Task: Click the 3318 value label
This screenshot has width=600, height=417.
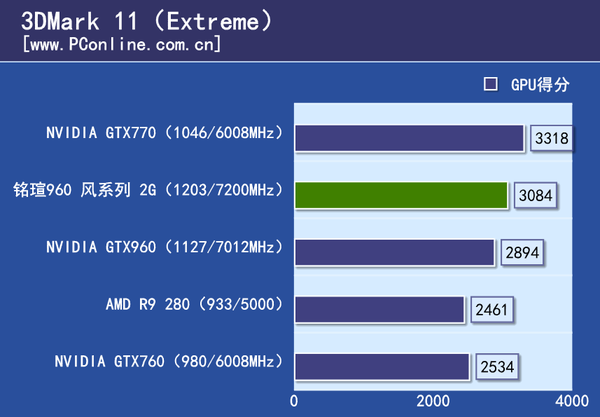Action: (x=551, y=138)
